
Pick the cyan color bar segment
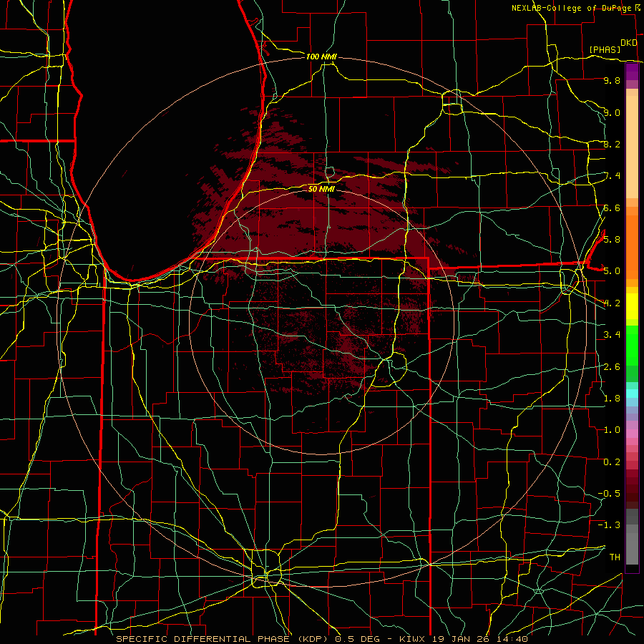tap(632, 394)
